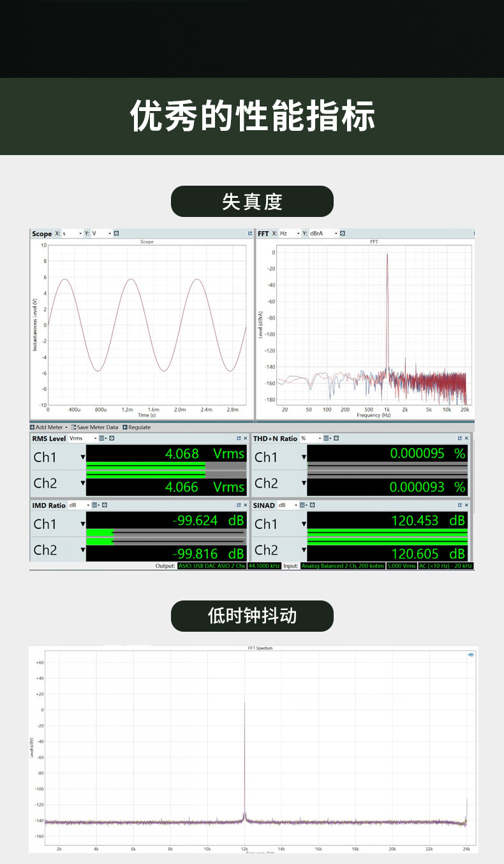
Task: Open the Scope X axis unit dropdown
Action: pyautogui.click(x=72, y=234)
